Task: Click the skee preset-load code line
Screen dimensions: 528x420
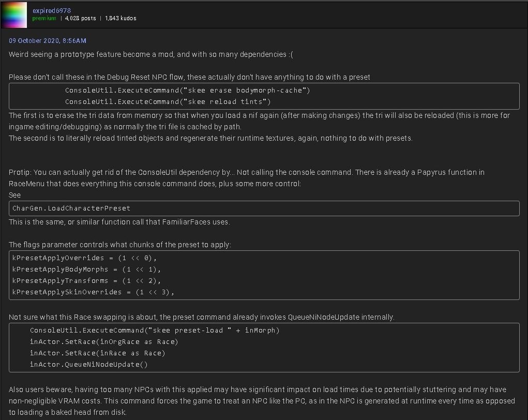Action: (x=155, y=331)
